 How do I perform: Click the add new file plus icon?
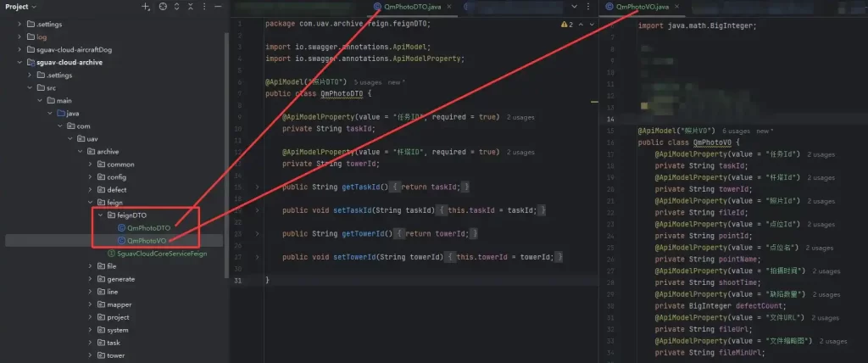click(146, 7)
